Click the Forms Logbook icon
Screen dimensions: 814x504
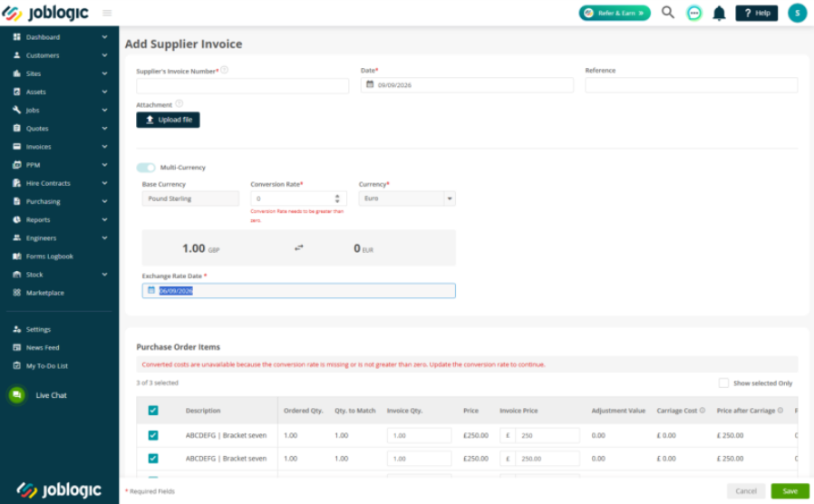coord(16,256)
